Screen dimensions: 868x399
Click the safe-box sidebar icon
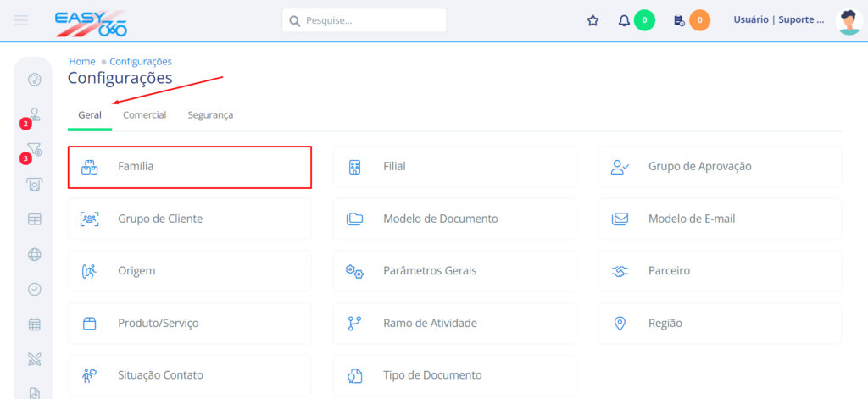34,185
